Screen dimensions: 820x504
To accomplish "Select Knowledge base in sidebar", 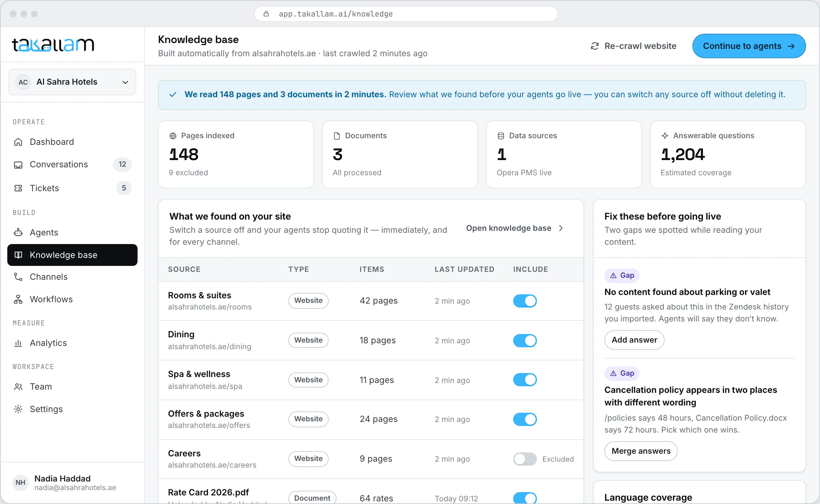I will (72, 255).
